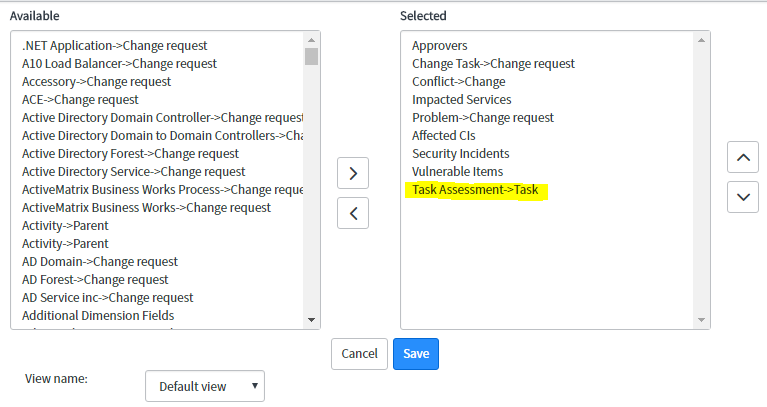This screenshot has height=407, width=767.
Task: Select A10 Load Balancer->Change request
Action: coord(119,64)
